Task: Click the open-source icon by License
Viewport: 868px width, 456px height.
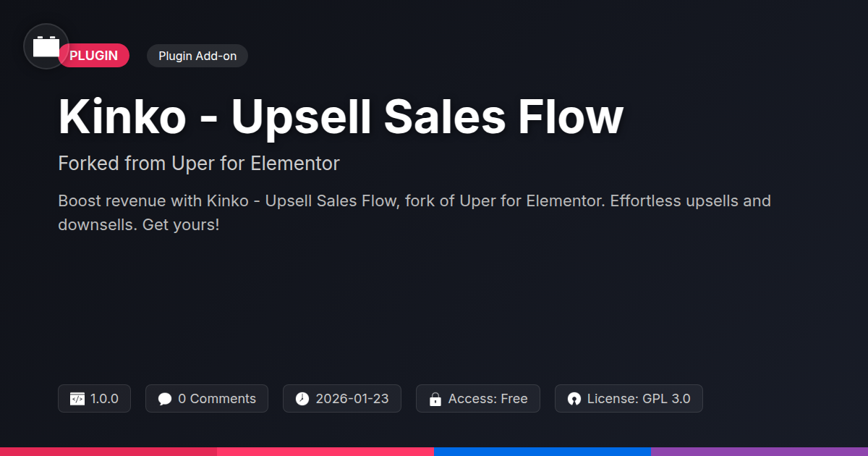Action: (x=574, y=399)
